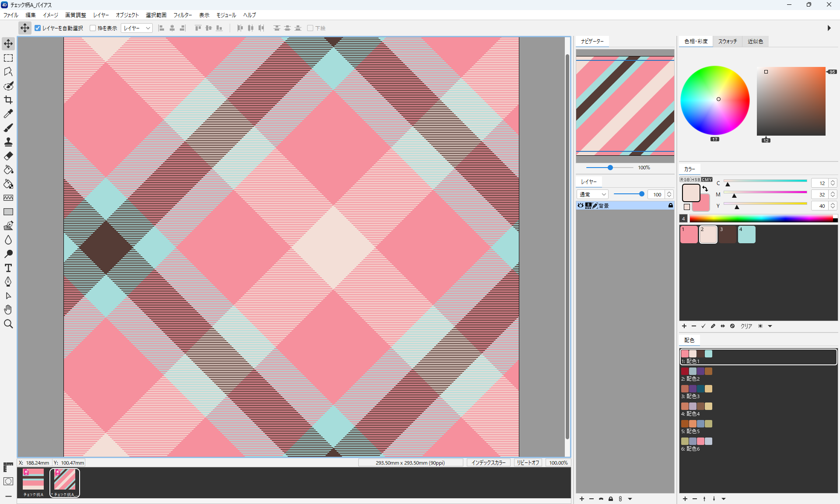Viewport: 840px width, 504px height.
Task: Select the Brush tool
Action: coord(8,128)
